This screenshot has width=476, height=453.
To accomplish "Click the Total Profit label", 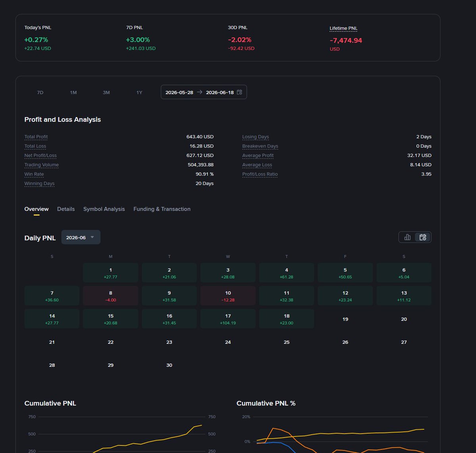I will [36, 137].
